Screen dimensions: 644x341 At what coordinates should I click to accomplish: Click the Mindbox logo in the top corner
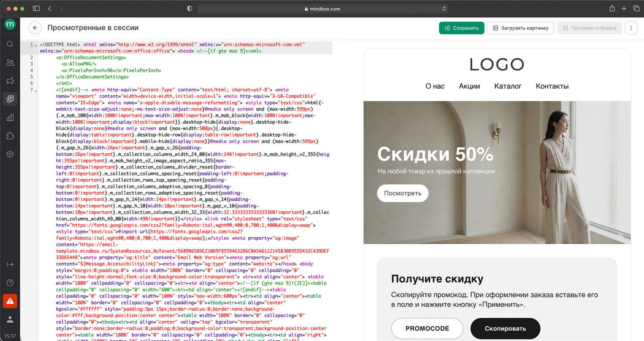point(10,25)
